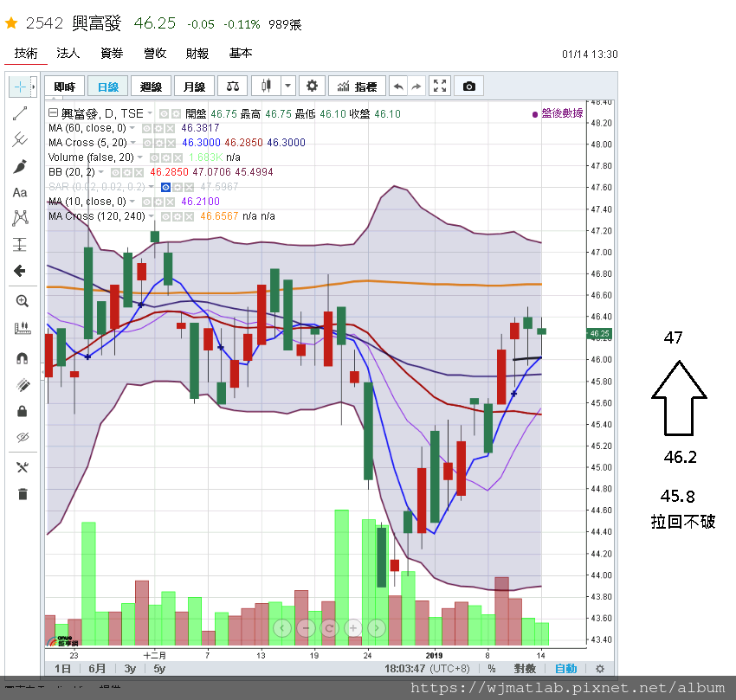Open the 財報 tab
Image resolution: width=736 pixels, height=700 pixels.
coord(197,53)
